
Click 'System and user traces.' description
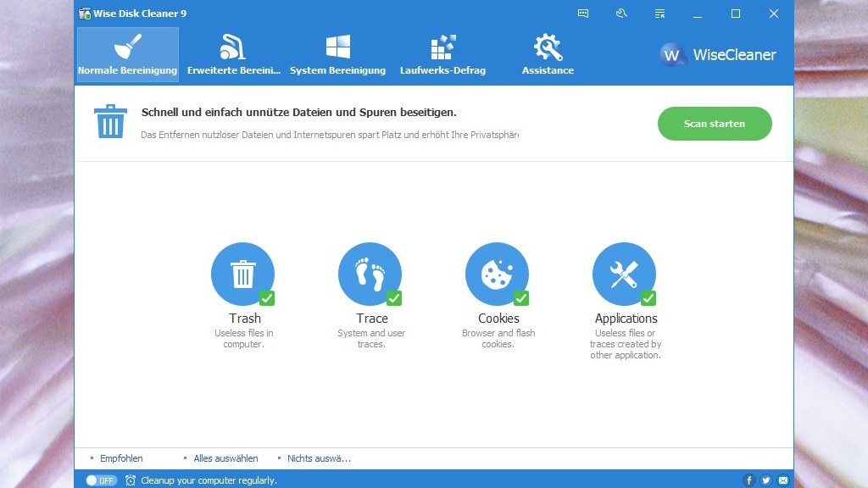[x=371, y=339]
